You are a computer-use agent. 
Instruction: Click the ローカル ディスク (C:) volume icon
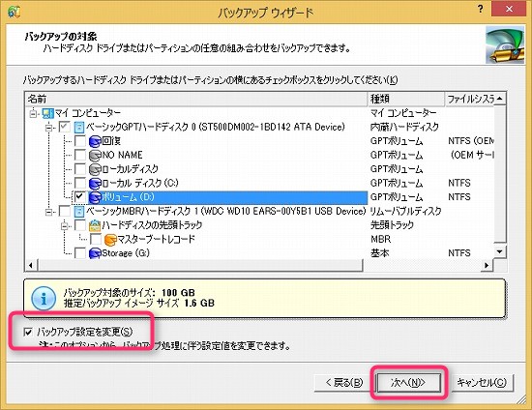pyautogui.click(x=95, y=184)
